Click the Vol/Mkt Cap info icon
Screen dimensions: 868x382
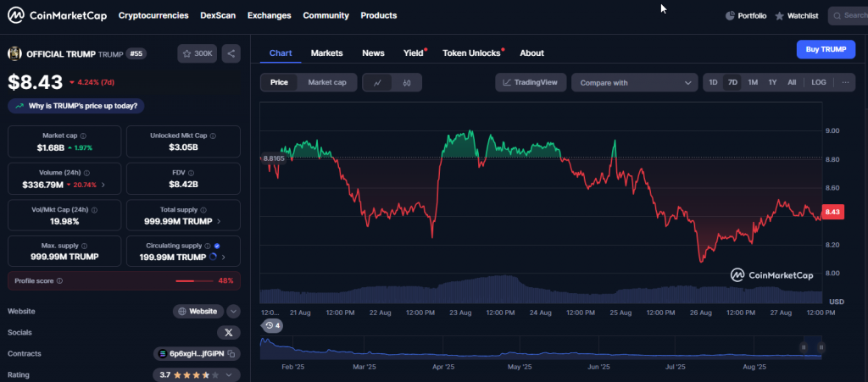[x=94, y=210]
